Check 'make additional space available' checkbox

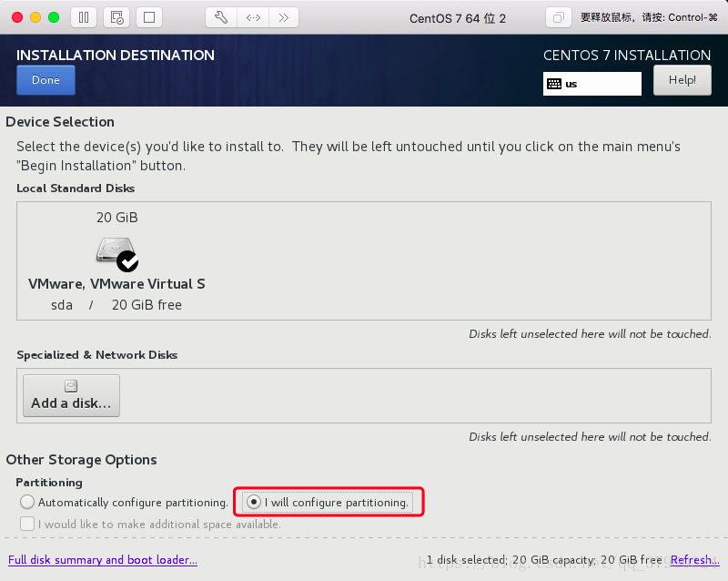tap(27, 524)
